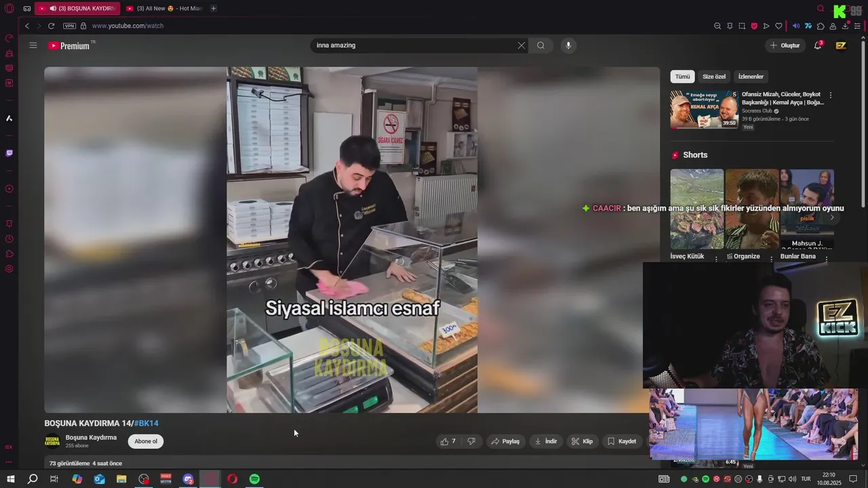Create a clip with Klip button

[582, 441]
